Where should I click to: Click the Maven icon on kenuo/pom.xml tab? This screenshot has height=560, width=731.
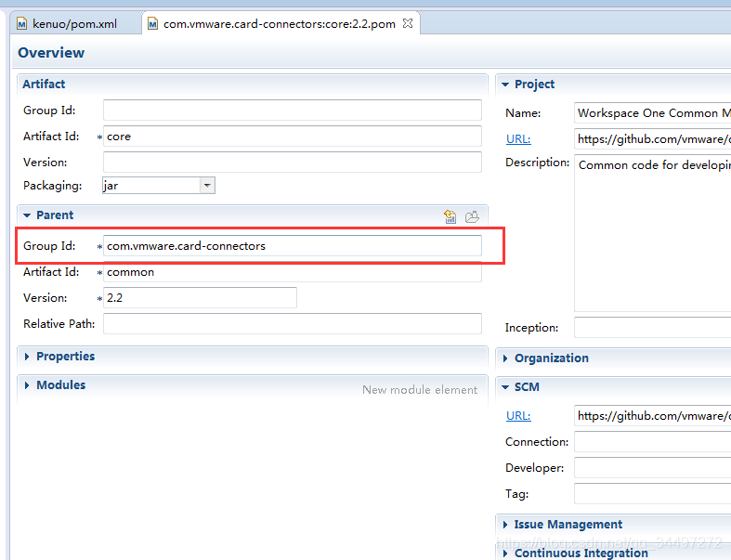[x=21, y=24]
